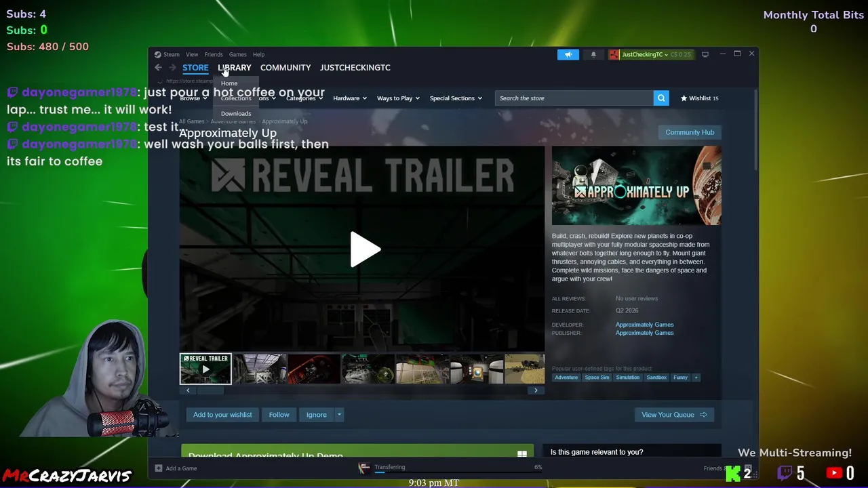Screen dimensions: 868x488
Task: Click the All Games breadcrumb link
Action: pos(192,121)
